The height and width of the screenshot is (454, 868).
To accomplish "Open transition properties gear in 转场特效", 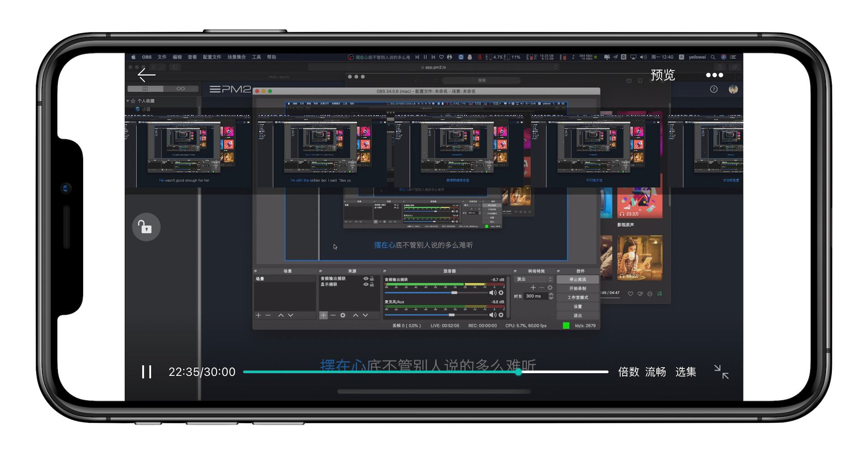I will (x=550, y=288).
